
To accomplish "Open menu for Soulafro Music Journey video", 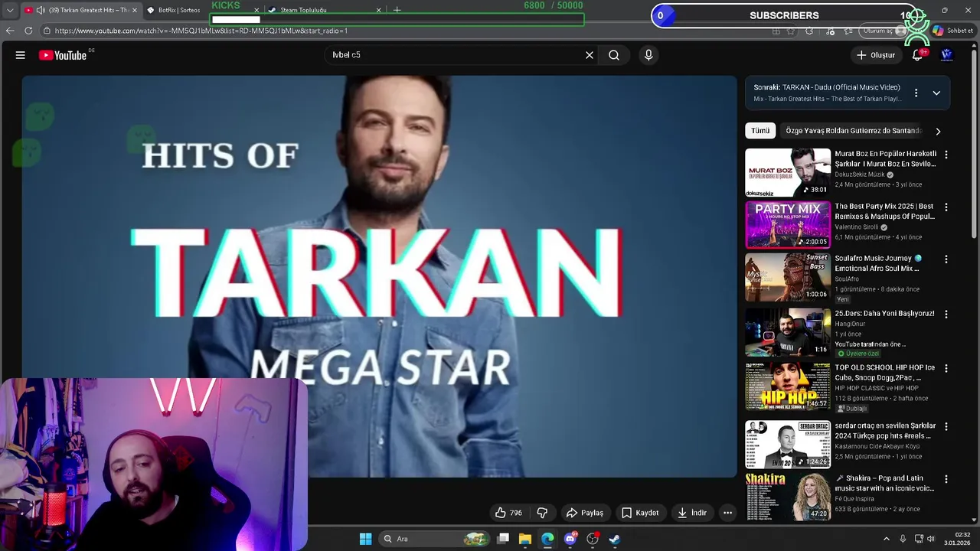I will (946, 259).
